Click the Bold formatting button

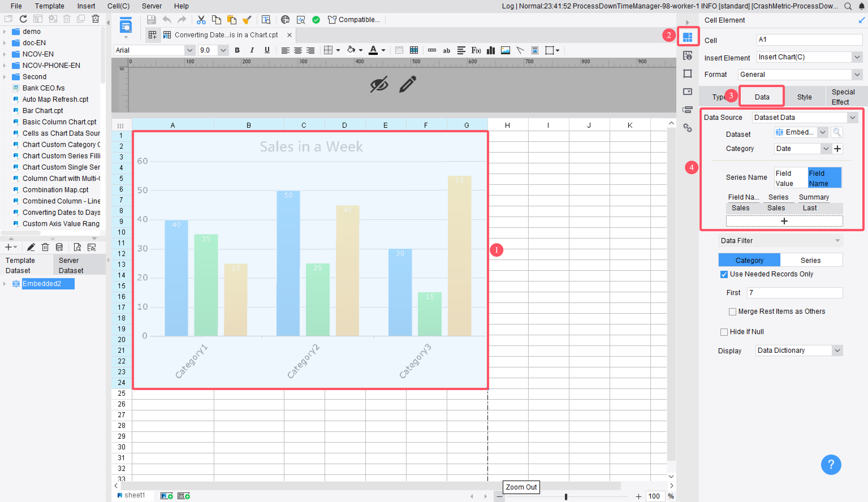coord(237,50)
